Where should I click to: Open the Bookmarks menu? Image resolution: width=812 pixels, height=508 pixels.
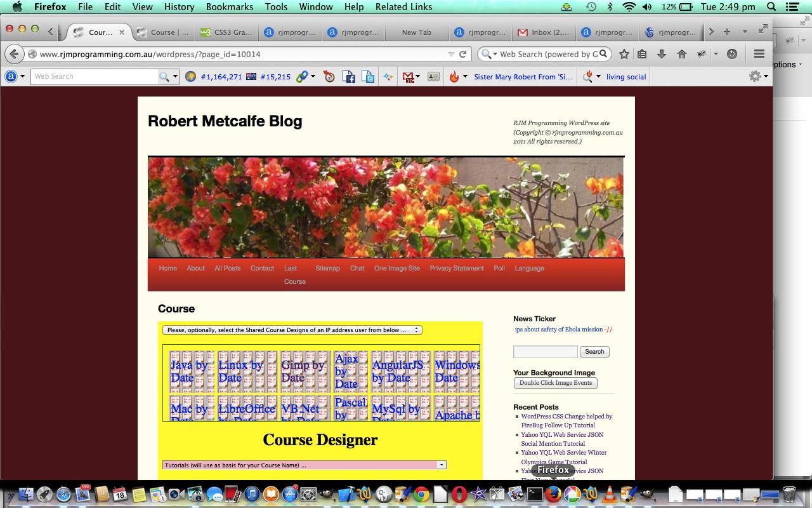pos(228,7)
